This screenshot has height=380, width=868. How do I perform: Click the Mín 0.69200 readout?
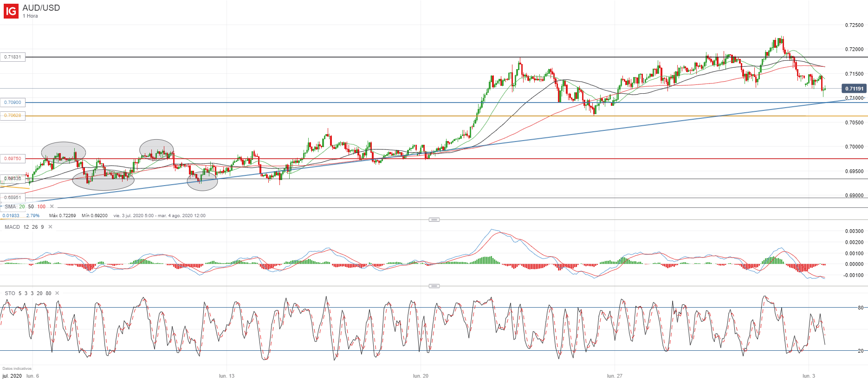95,216
